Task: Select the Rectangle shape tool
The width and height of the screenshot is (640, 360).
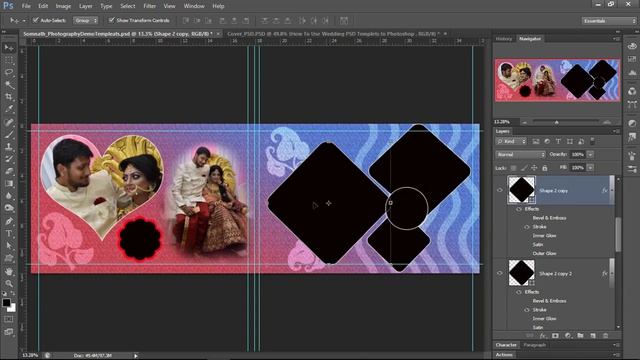Action: 9,258
